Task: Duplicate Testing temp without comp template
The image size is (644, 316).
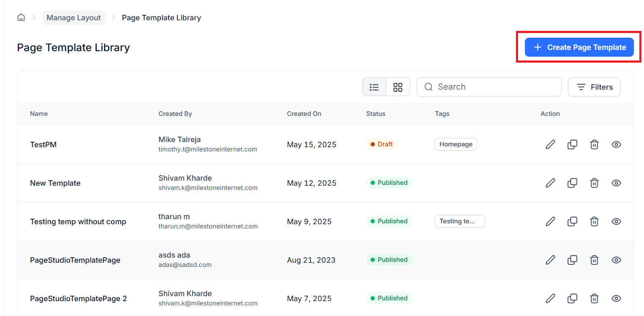Action: (x=573, y=222)
